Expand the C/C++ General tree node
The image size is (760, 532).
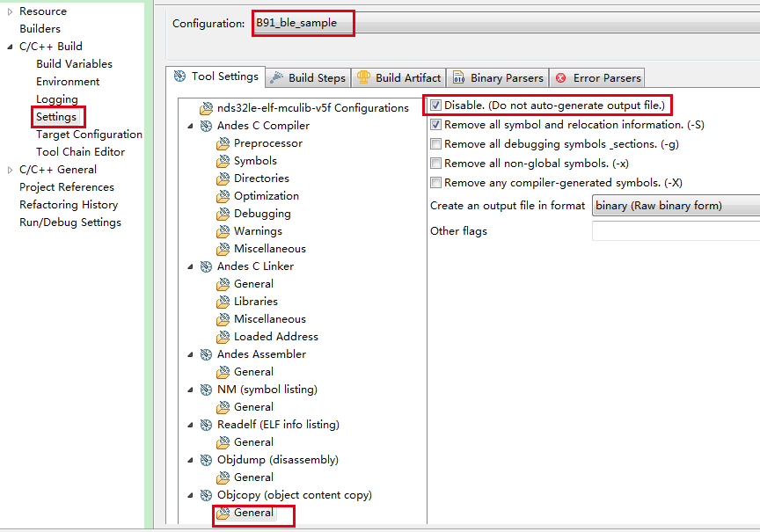[10, 170]
